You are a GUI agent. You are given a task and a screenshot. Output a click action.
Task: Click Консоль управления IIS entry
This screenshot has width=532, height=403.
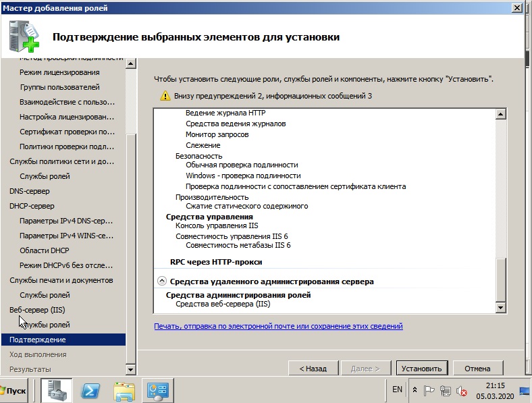pos(217,225)
